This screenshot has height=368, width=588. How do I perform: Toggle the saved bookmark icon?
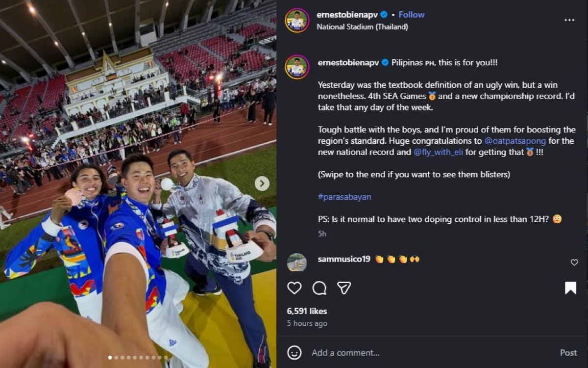[x=570, y=288]
